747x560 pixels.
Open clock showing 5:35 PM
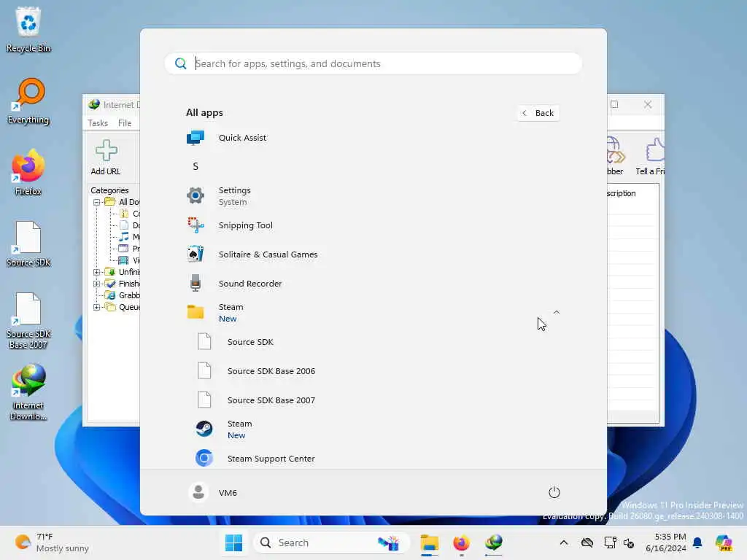tap(665, 542)
